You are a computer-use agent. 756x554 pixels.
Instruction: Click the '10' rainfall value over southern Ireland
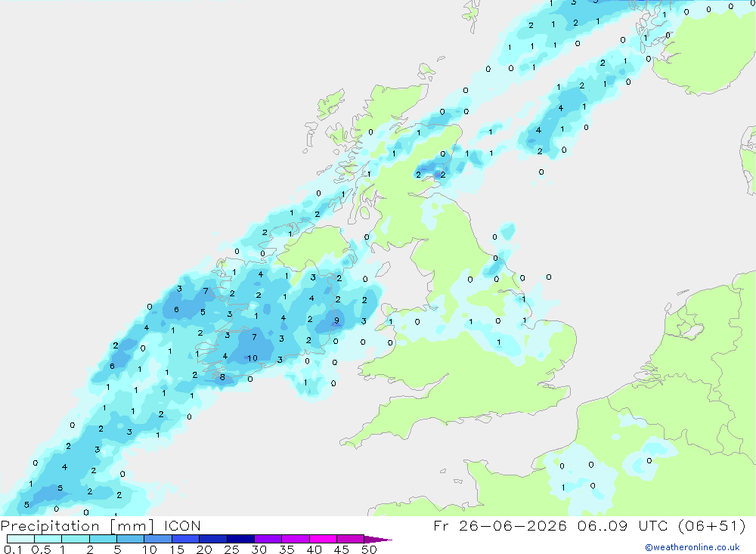[x=253, y=358]
